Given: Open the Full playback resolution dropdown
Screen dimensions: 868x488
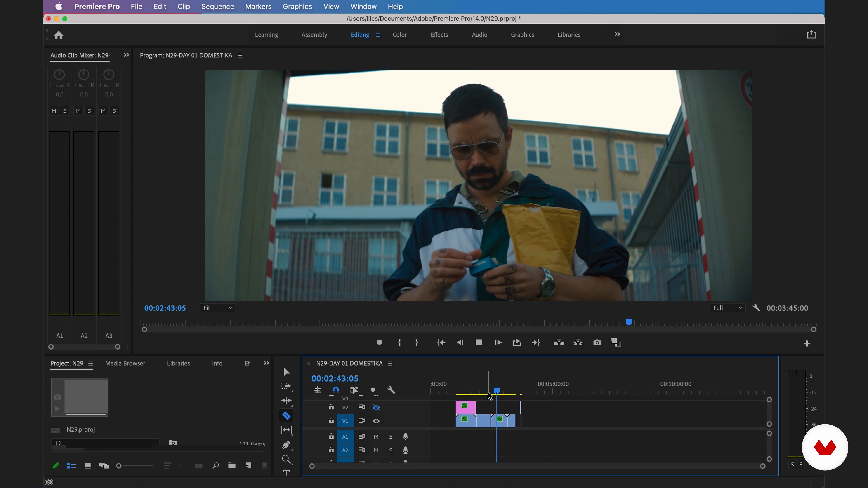Looking at the screenshot, I should coord(728,308).
